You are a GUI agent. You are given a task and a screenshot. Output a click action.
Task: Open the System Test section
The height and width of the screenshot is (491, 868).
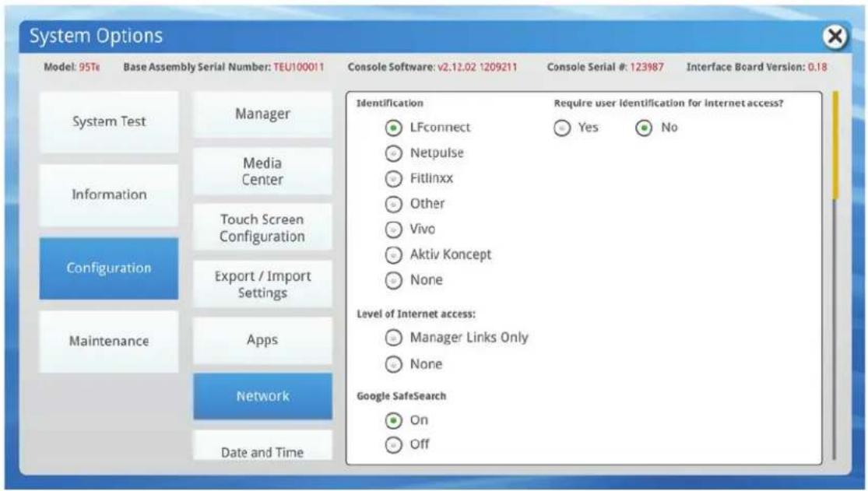(x=109, y=122)
